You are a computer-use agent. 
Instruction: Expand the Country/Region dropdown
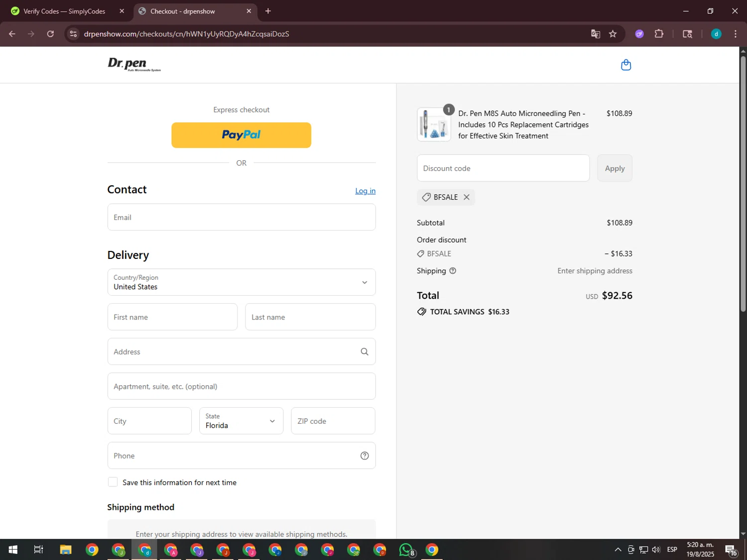(x=242, y=282)
